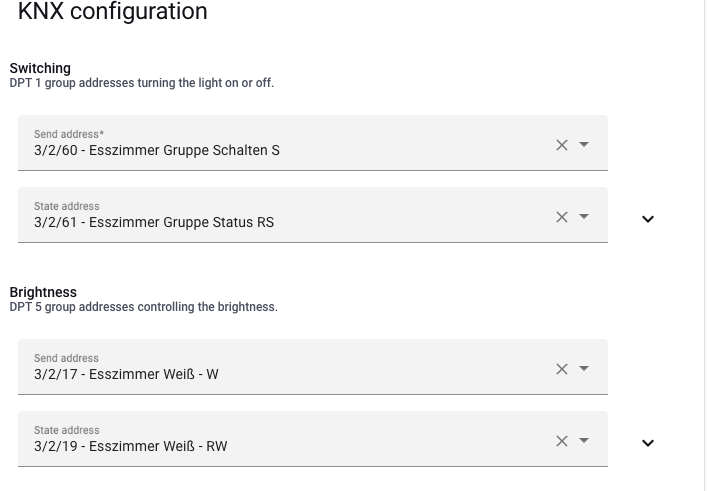
Task: Expand more options for Switching section
Action: [x=647, y=219]
